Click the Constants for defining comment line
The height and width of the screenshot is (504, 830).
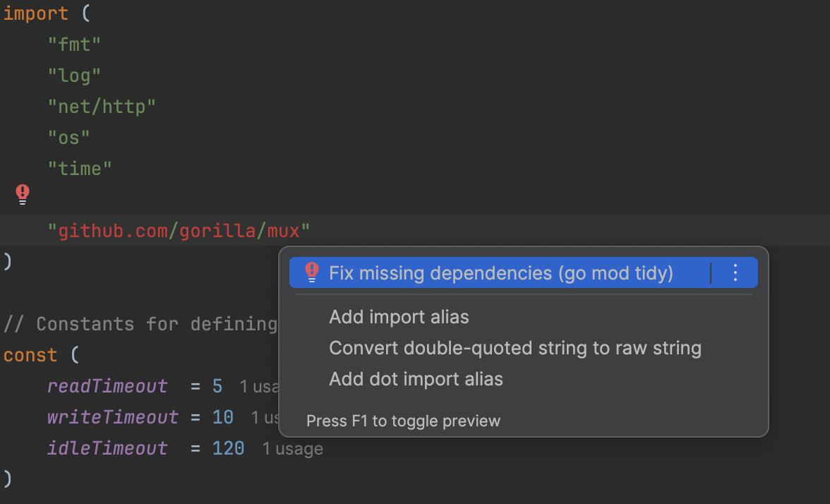click(x=141, y=324)
